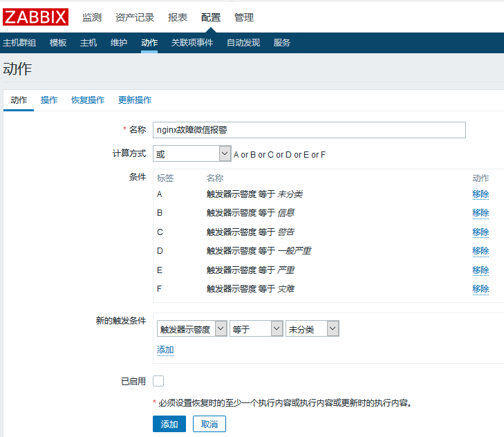Open the 未分类 severity dropdown
Screen dimensions: 504x437
pos(312,330)
